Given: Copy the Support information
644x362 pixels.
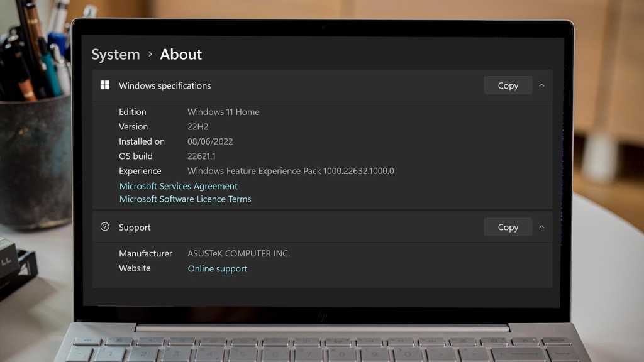Looking at the screenshot, I should click(508, 227).
